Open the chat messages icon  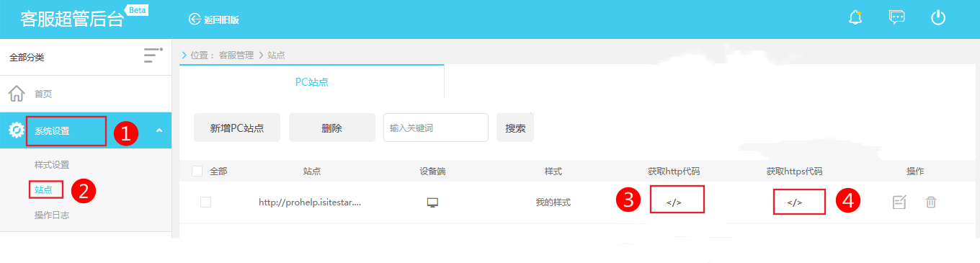[x=896, y=17]
